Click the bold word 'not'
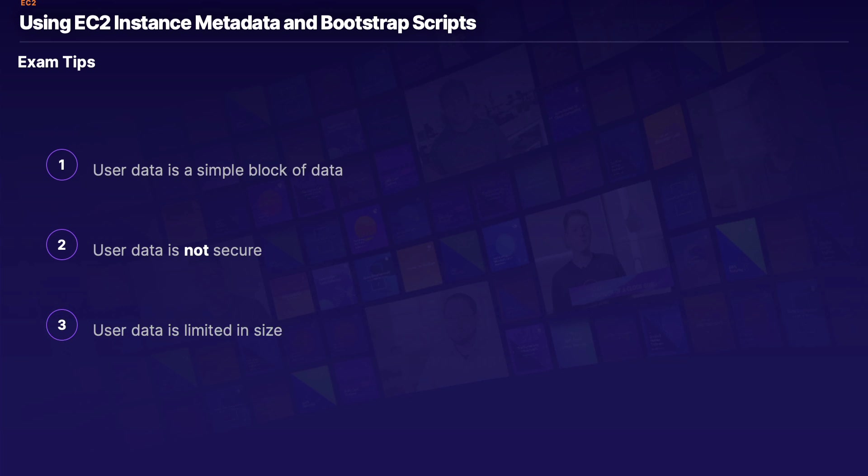Image resolution: width=868 pixels, height=476 pixels. (196, 250)
